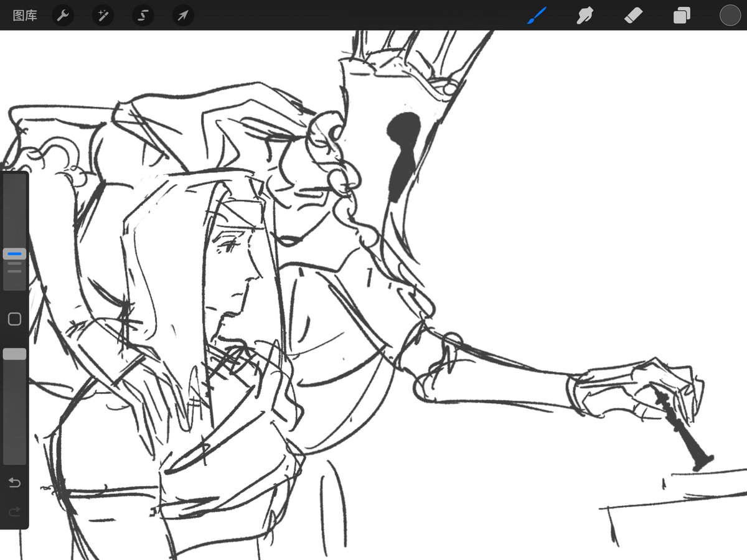The image size is (747, 560).
Task: Select the Brush tool
Action: tap(537, 16)
